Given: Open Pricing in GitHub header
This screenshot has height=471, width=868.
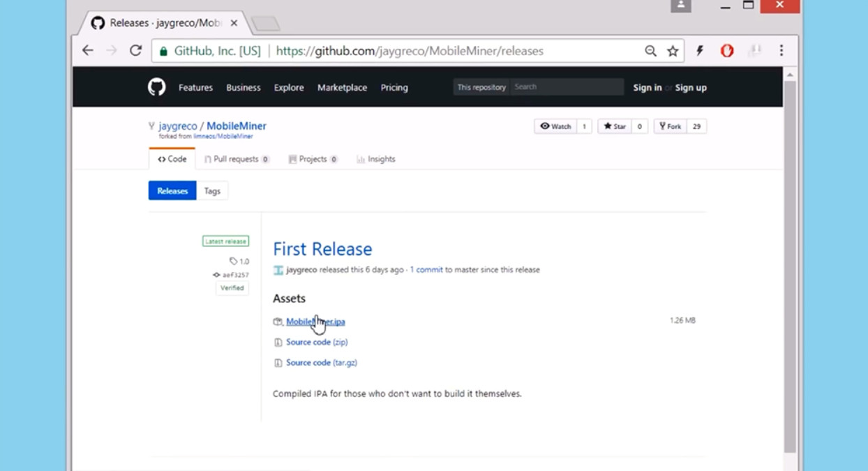Looking at the screenshot, I should click(394, 87).
